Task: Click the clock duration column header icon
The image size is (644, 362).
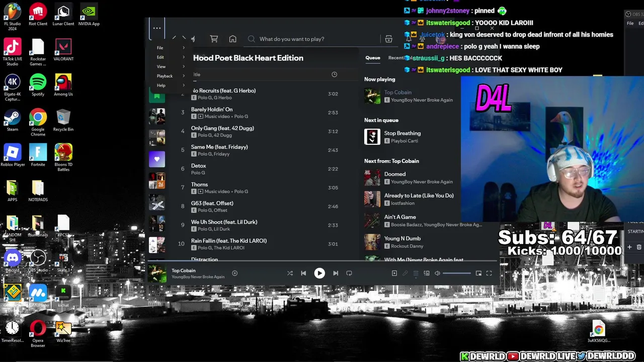Action: (334, 74)
